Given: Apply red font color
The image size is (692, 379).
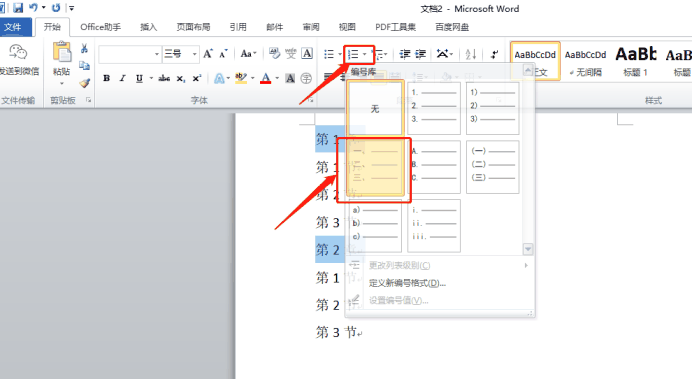Looking at the screenshot, I should pyautogui.click(x=266, y=78).
